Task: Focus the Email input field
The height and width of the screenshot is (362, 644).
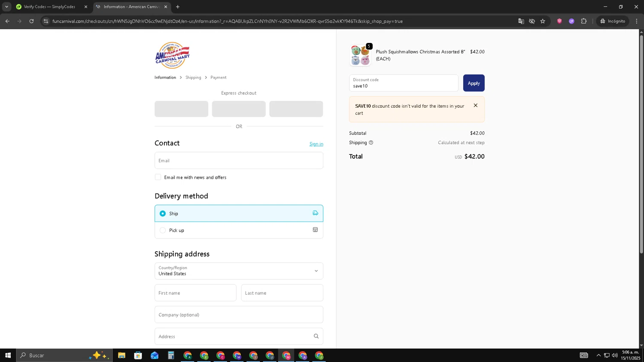Action: pyautogui.click(x=239, y=160)
